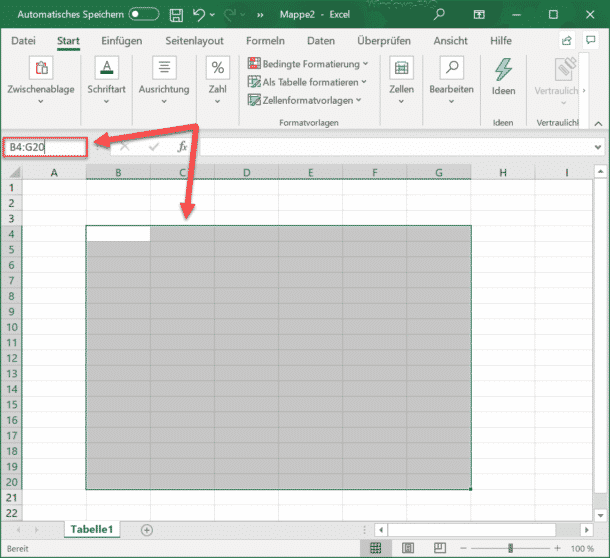This screenshot has height=558, width=610.
Task: Click the zoom slider in status bar
Action: coord(510,548)
